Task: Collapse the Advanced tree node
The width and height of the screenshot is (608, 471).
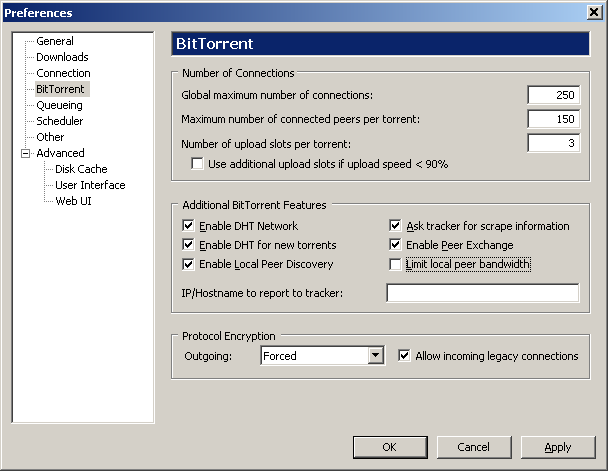Action: pyautogui.click(x=24, y=153)
